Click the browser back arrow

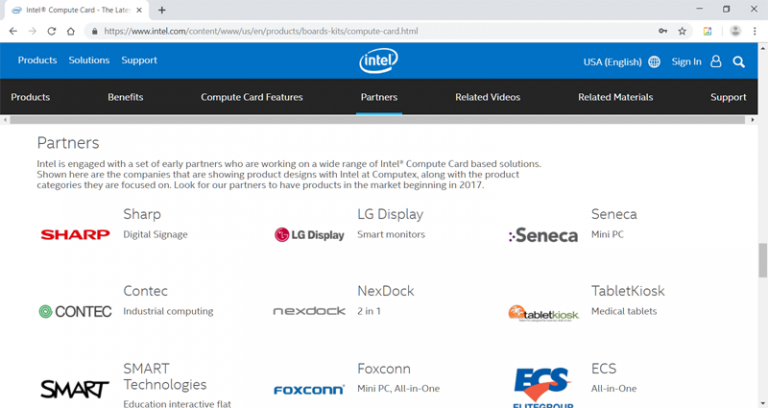12,31
